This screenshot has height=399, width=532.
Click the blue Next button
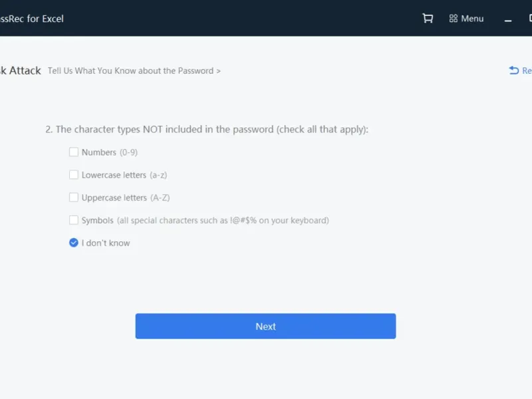(265, 326)
